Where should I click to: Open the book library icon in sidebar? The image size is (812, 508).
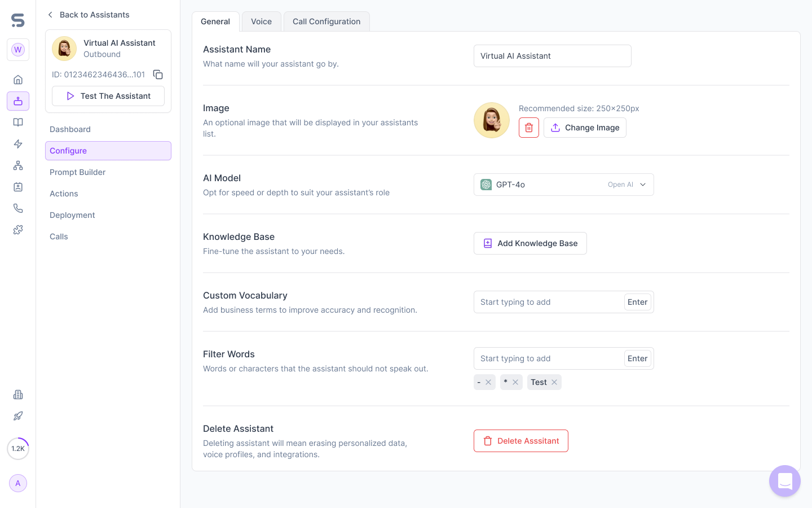18,122
